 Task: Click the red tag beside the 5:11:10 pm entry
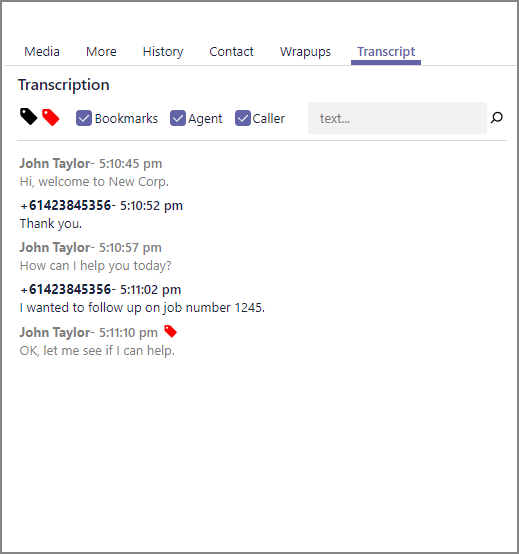[171, 331]
